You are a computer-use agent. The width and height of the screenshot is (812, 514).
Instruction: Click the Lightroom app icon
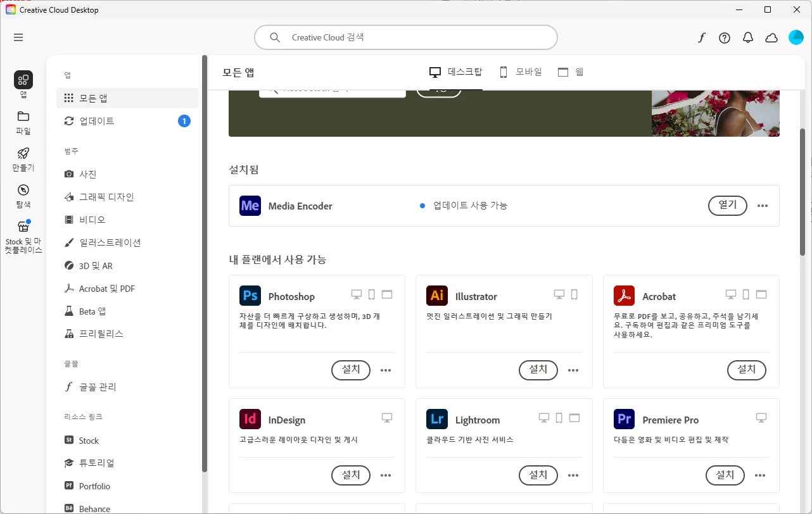pos(437,419)
